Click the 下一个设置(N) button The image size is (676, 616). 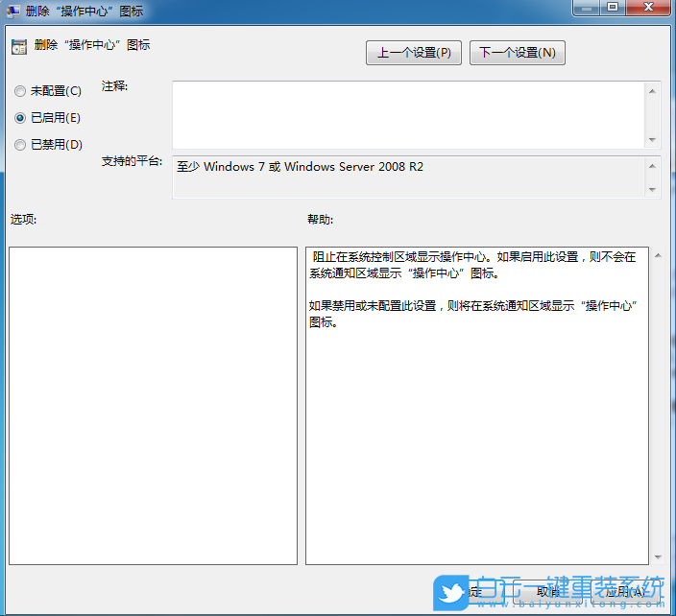pyautogui.click(x=517, y=53)
